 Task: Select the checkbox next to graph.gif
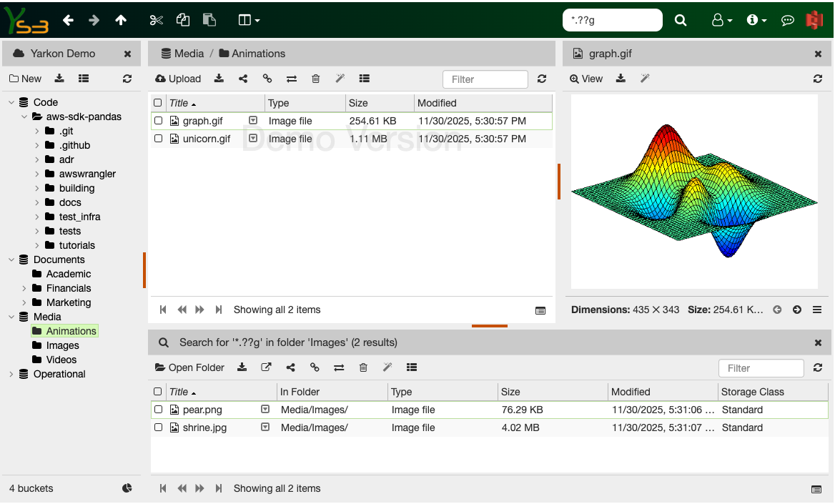(x=158, y=121)
